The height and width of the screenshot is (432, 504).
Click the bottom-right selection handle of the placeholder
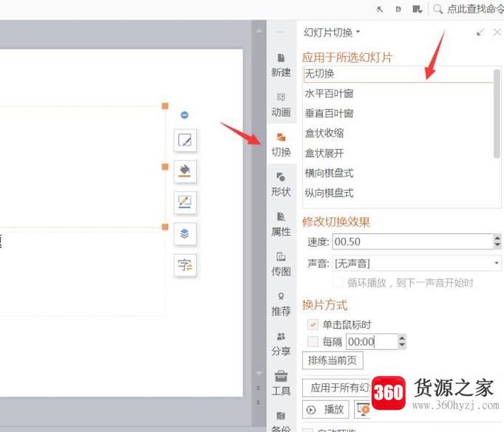[x=165, y=227]
